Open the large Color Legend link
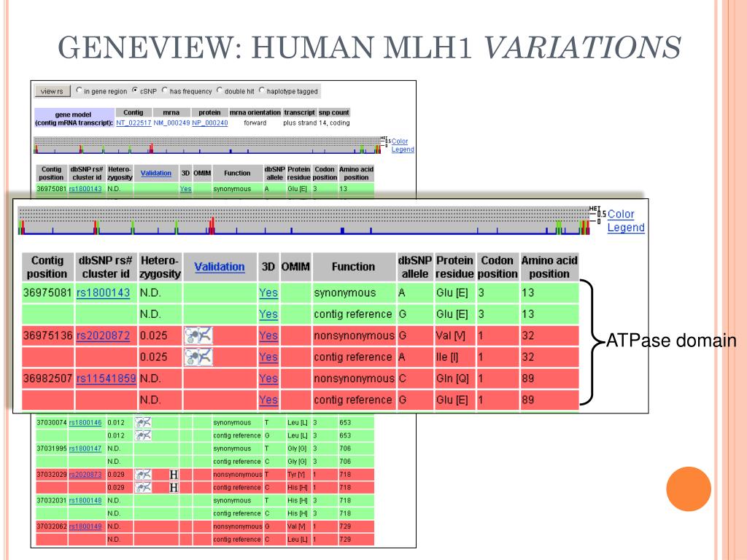 [625, 221]
